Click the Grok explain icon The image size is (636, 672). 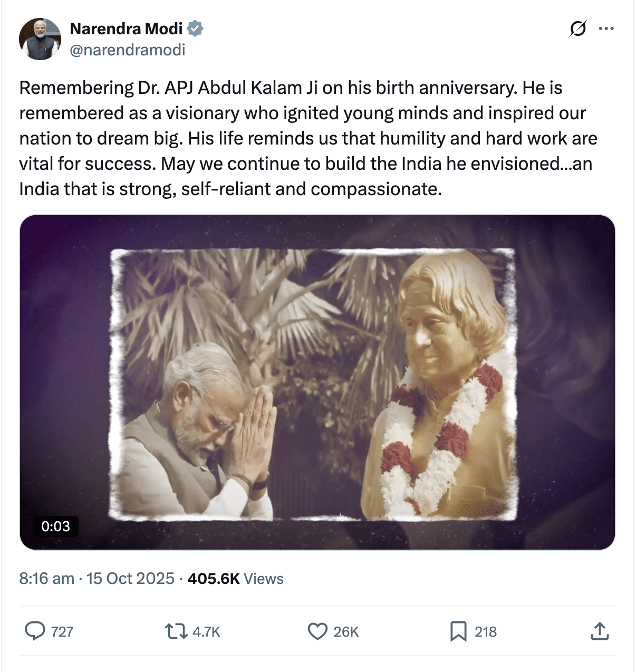pos(577,28)
